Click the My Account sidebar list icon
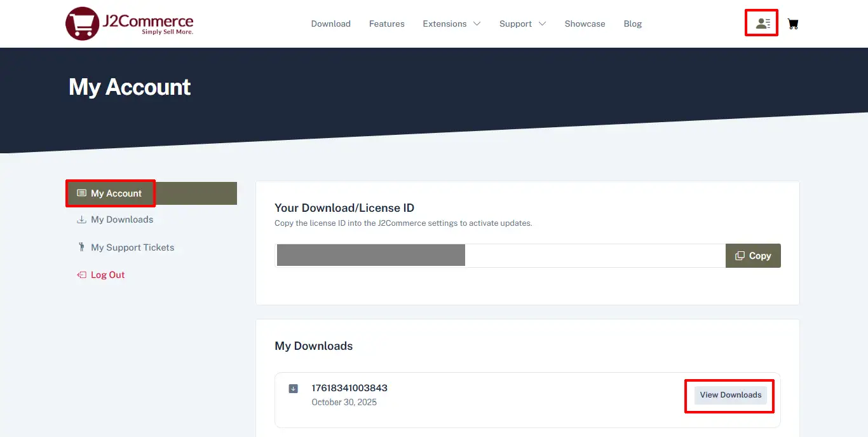868x437 pixels. pyautogui.click(x=81, y=193)
